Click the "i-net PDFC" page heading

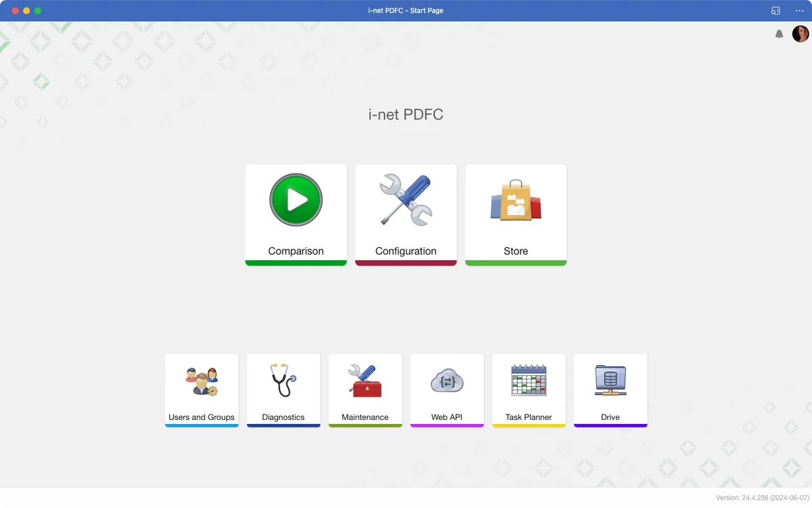405,114
